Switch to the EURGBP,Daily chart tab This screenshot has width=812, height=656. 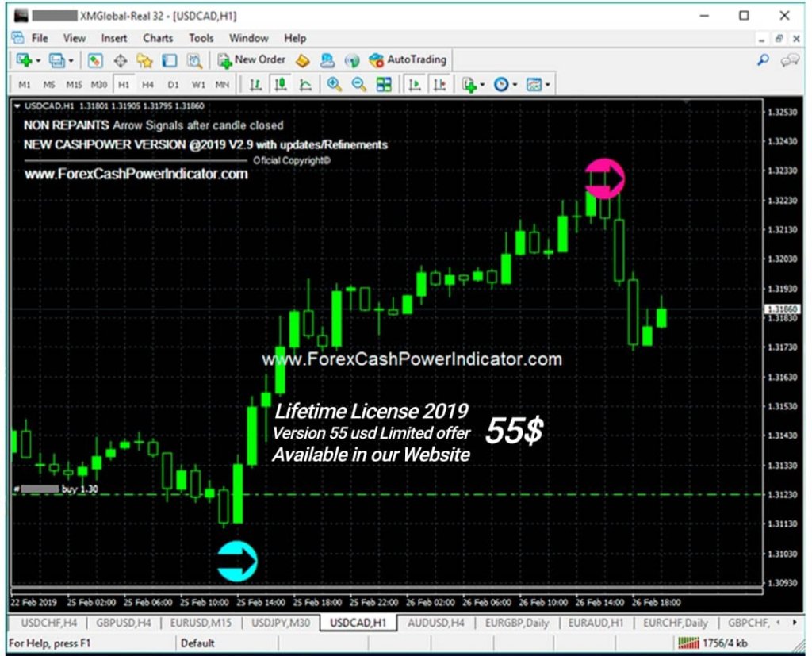pyautogui.click(x=517, y=623)
